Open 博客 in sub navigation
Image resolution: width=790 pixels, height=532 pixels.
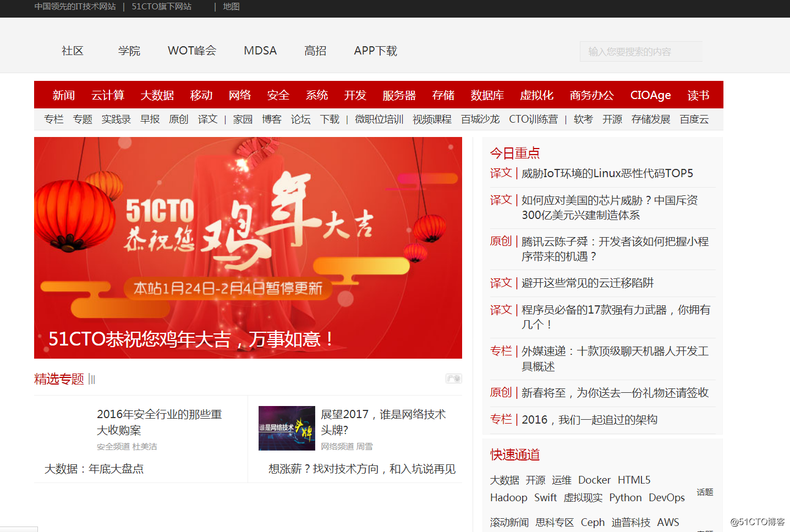pyautogui.click(x=272, y=119)
